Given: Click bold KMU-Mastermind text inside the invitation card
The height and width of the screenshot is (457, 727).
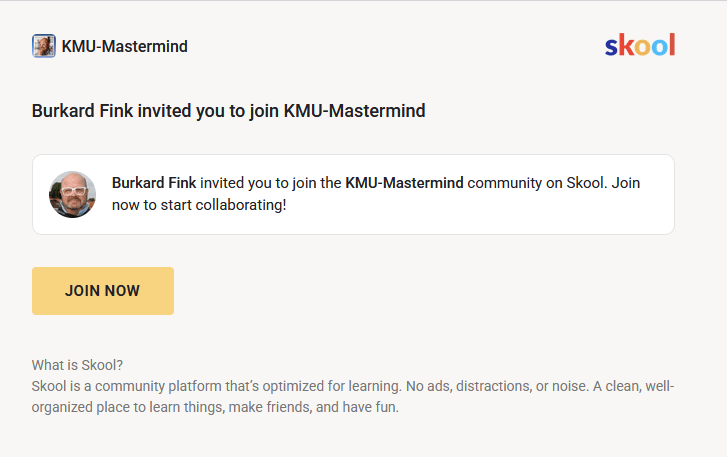Looking at the screenshot, I should click(404, 183).
